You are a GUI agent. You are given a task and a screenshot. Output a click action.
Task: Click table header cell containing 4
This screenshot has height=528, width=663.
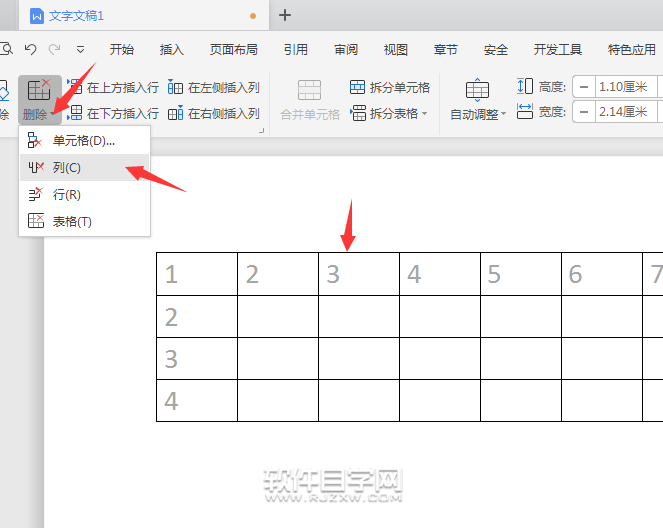click(x=440, y=274)
